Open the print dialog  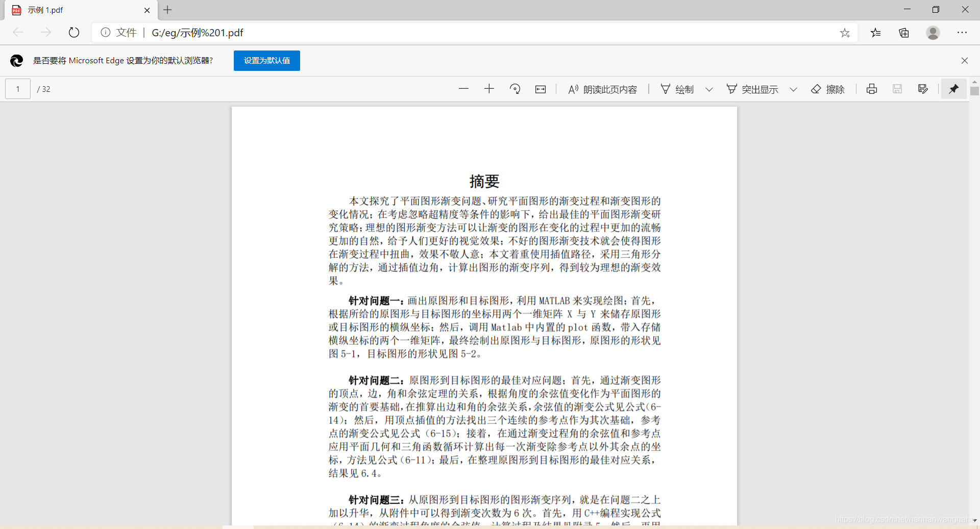coord(871,89)
